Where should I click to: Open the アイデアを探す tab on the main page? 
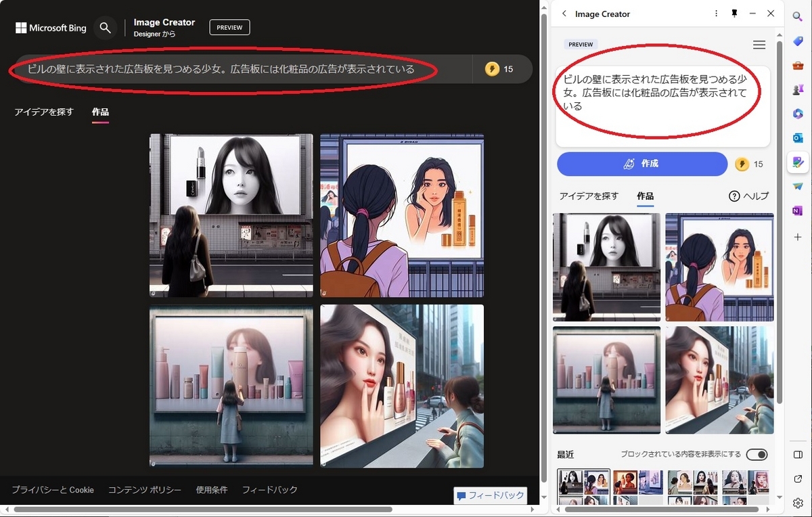[43, 112]
